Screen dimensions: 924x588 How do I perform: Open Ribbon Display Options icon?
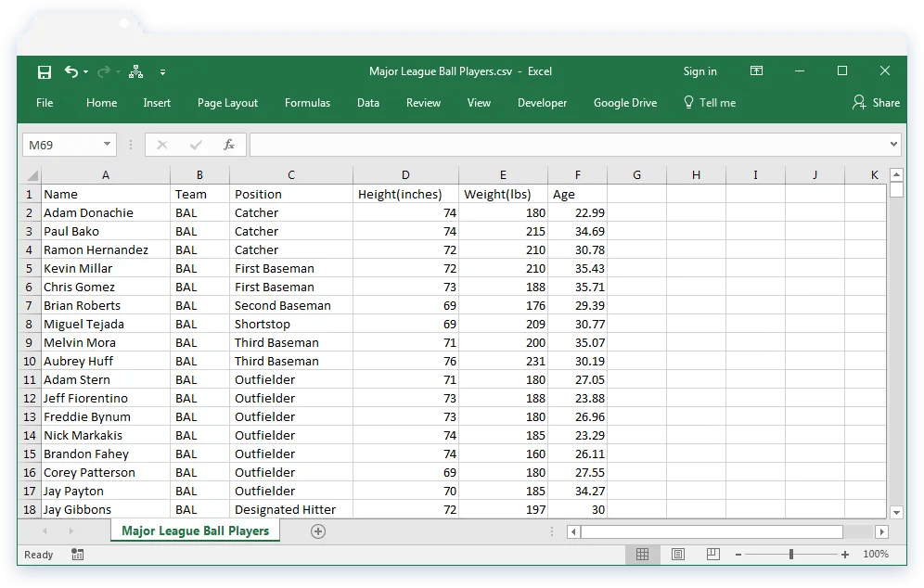click(x=757, y=70)
